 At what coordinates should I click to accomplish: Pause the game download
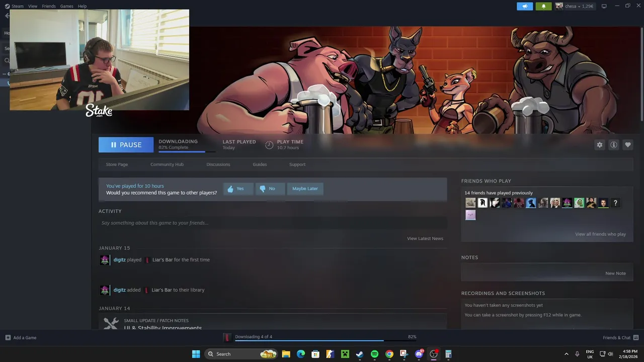tap(126, 145)
